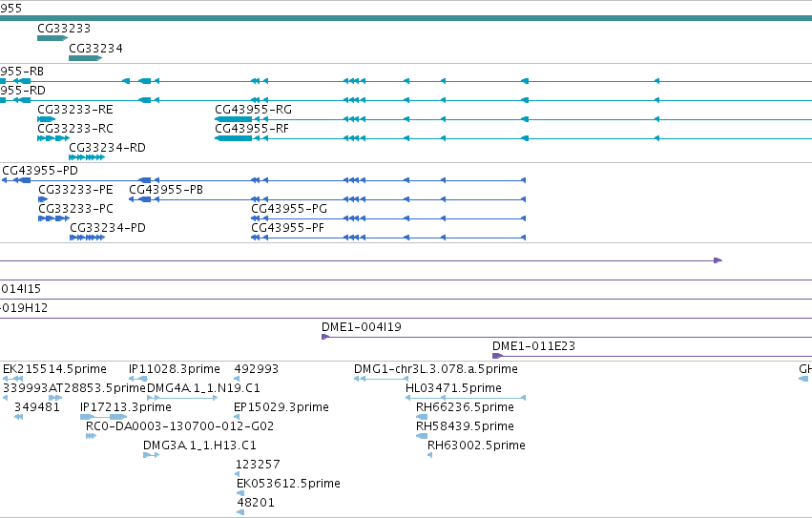Select EST RH63002.5prime

(x=476, y=445)
